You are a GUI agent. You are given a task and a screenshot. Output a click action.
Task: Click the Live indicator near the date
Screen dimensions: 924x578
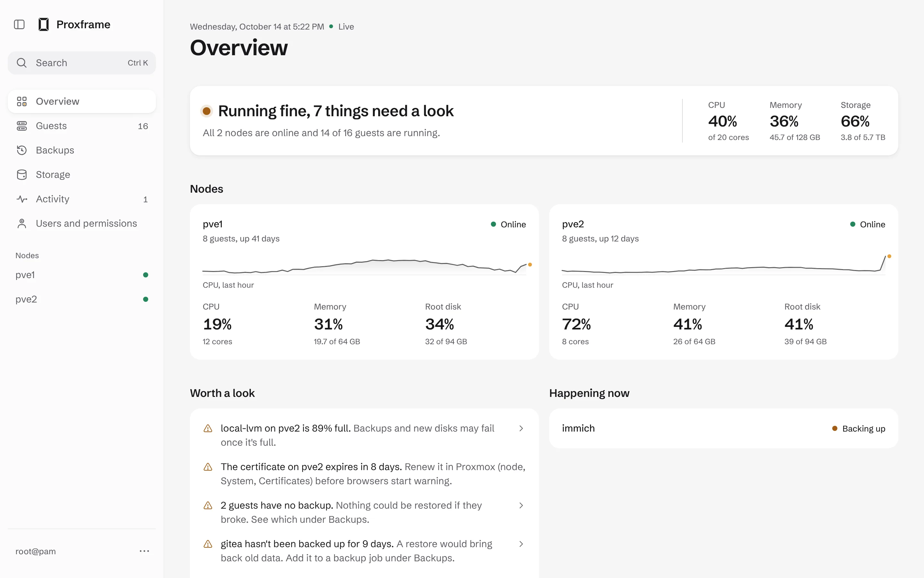click(341, 27)
